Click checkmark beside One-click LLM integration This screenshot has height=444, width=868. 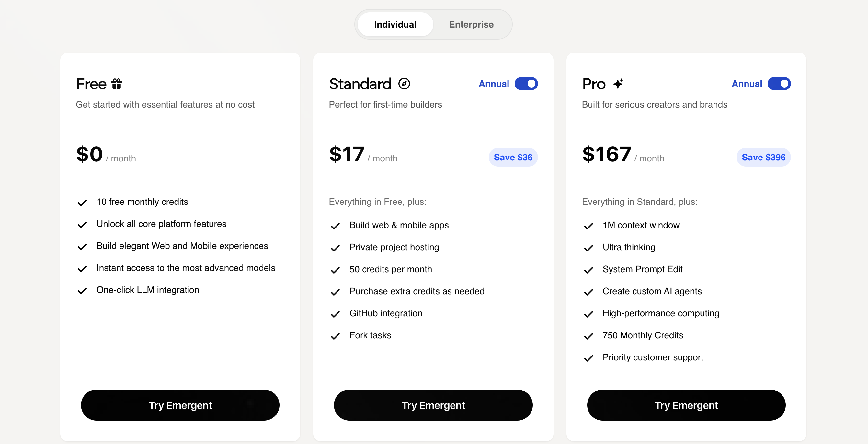click(x=82, y=291)
